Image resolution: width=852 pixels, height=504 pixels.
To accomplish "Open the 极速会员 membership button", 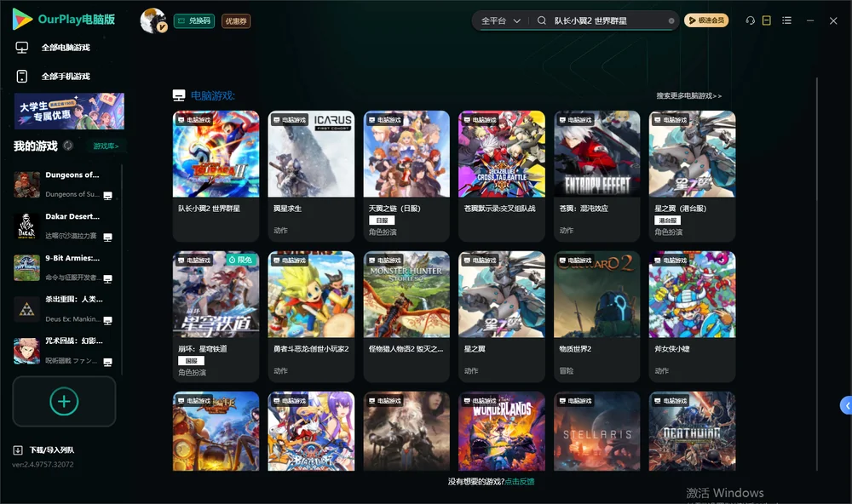I will click(x=706, y=20).
